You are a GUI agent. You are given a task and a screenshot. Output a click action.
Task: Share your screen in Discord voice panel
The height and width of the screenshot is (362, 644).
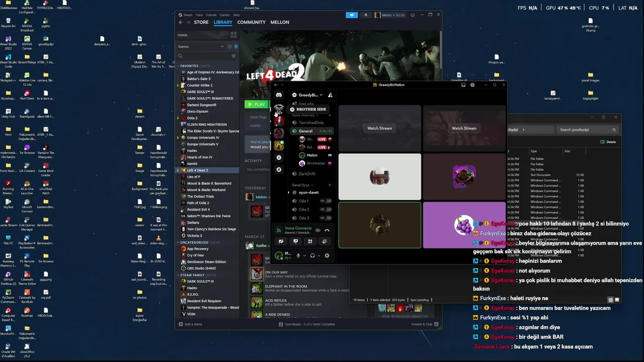296,241
